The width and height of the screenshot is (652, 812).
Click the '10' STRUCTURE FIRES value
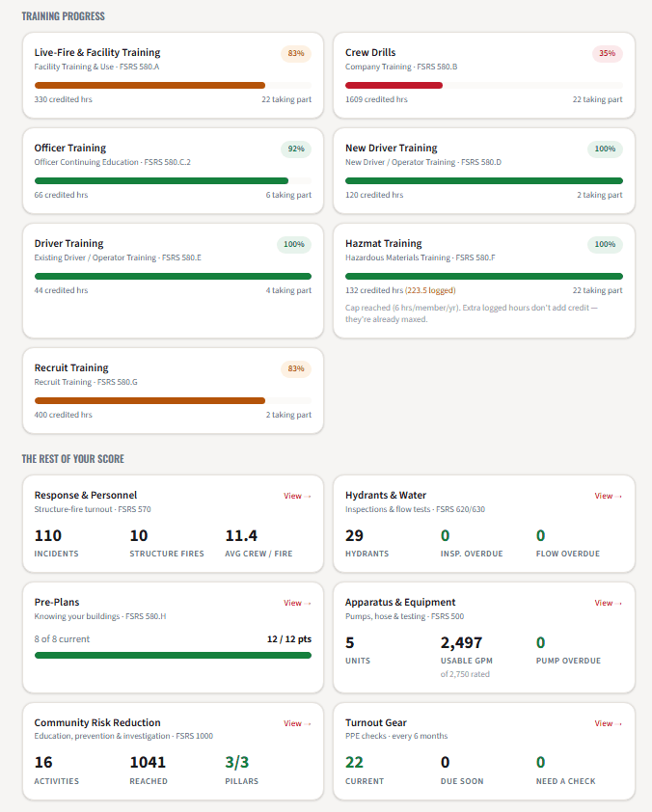pyautogui.click(x=139, y=535)
